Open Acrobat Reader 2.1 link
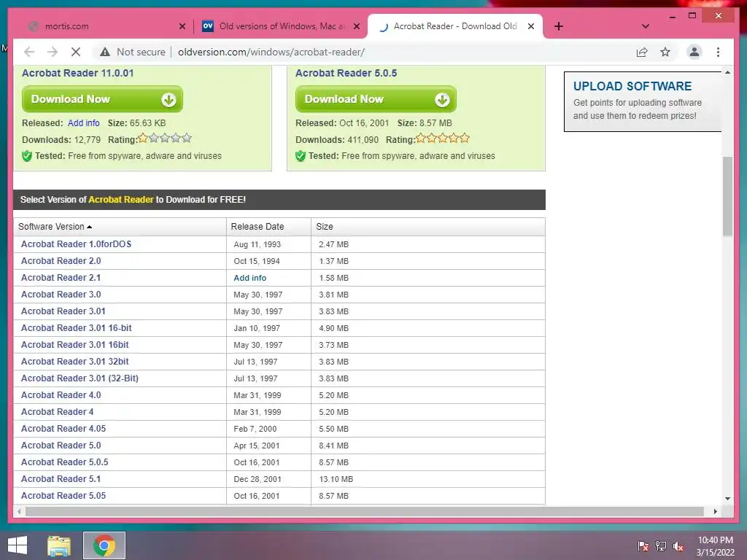This screenshot has width=747, height=560. [x=61, y=278]
